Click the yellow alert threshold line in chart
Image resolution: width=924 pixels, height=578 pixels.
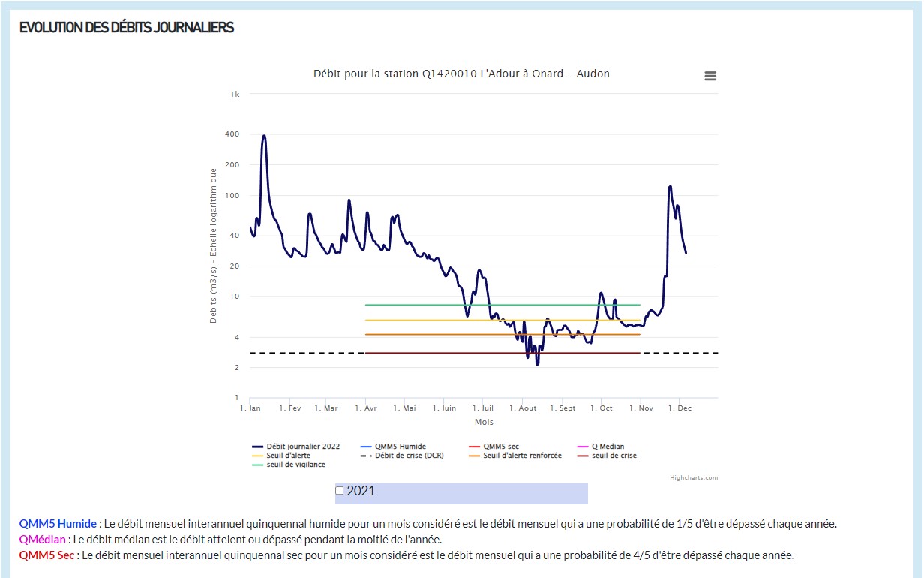coord(420,321)
